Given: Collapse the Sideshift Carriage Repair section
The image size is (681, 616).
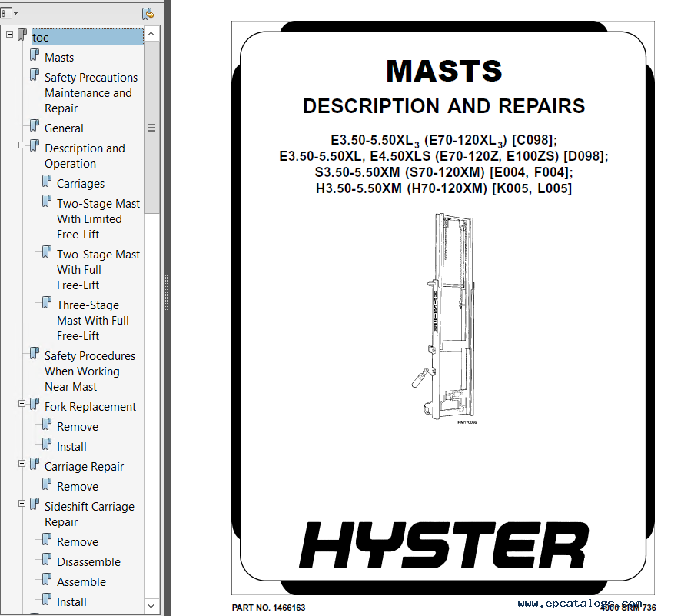Looking at the screenshot, I should click(22, 504).
